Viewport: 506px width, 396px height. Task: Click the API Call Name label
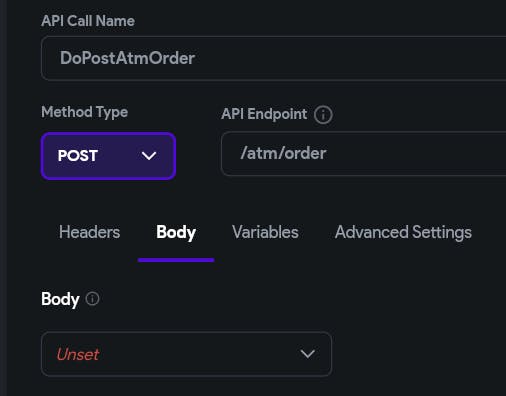[88, 21]
